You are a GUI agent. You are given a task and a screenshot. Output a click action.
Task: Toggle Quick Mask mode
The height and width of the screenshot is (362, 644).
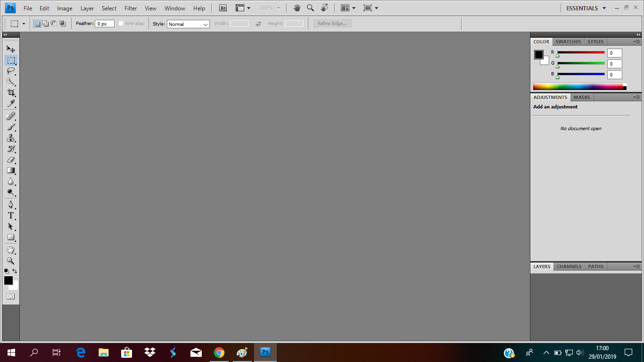[x=11, y=296]
